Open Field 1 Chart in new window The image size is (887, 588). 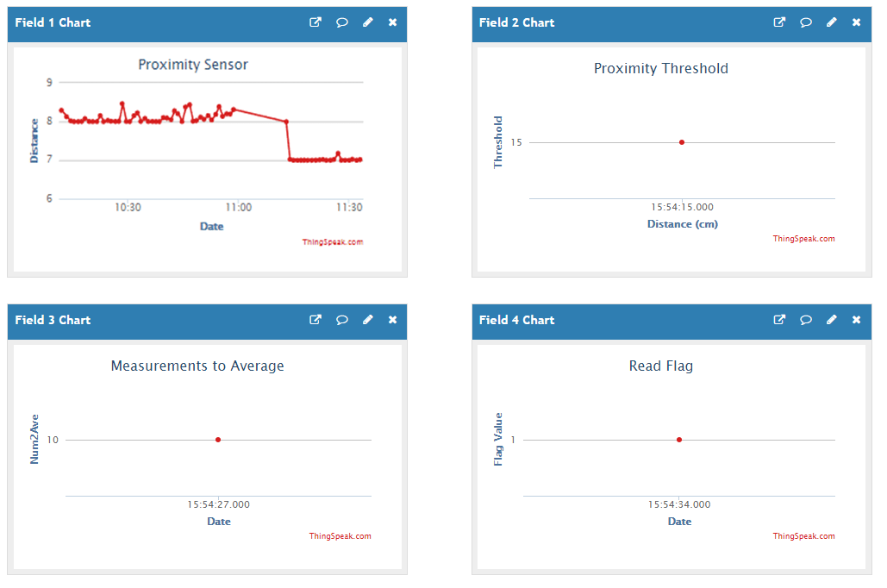pyautogui.click(x=315, y=22)
